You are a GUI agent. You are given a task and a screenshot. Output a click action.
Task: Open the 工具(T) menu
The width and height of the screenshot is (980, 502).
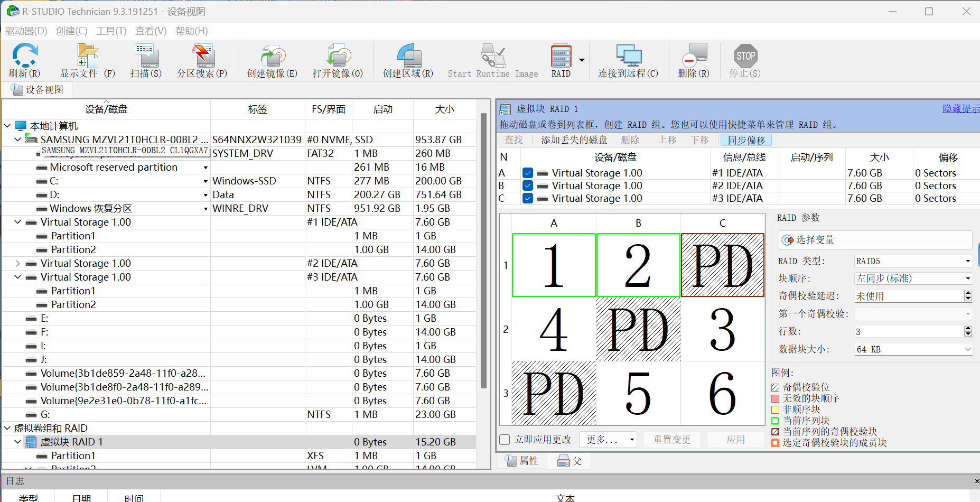111,31
